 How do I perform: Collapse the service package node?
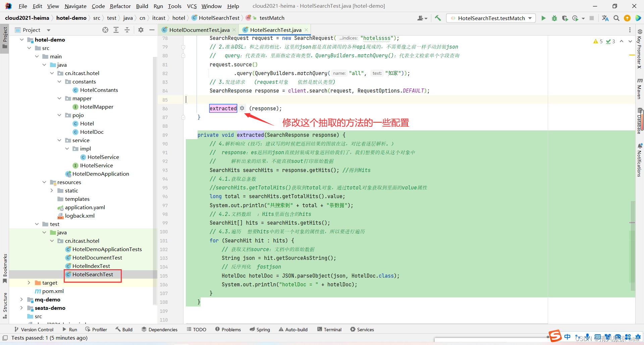59,140
